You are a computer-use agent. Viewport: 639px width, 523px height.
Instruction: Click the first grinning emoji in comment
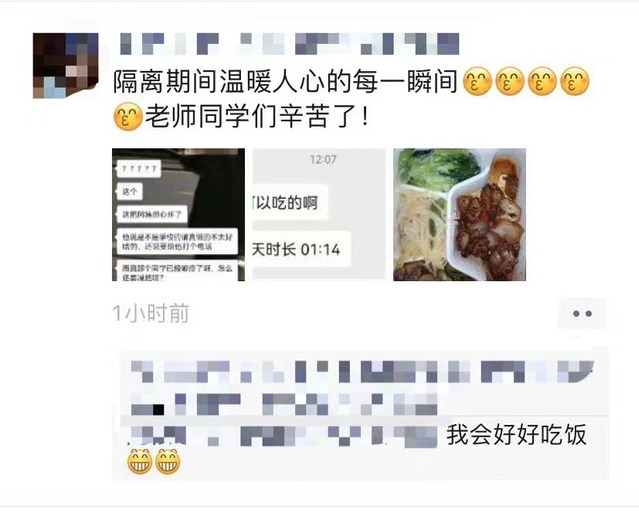coord(139,461)
